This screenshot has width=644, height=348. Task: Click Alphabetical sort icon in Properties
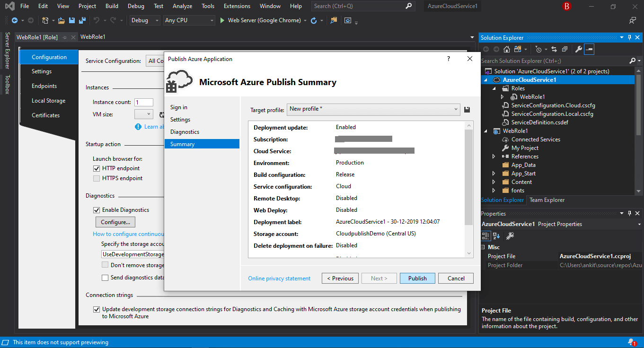(496, 235)
